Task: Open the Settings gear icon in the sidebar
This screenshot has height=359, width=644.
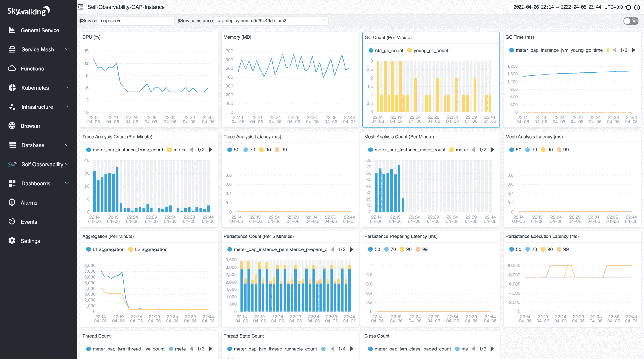Action: [x=12, y=241]
